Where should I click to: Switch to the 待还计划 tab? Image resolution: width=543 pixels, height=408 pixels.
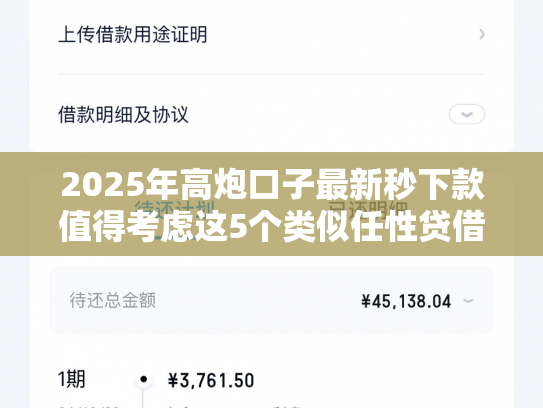point(175,210)
